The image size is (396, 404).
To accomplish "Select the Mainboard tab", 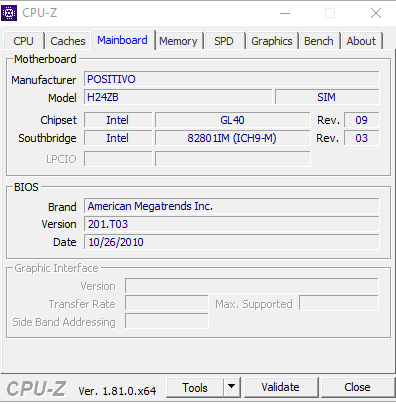I will [122, 40].
